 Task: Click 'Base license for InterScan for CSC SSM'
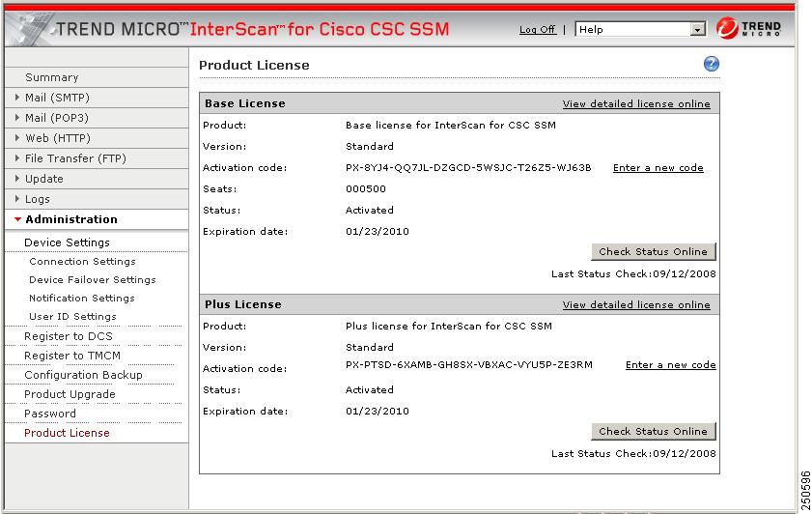pos(451,125)
